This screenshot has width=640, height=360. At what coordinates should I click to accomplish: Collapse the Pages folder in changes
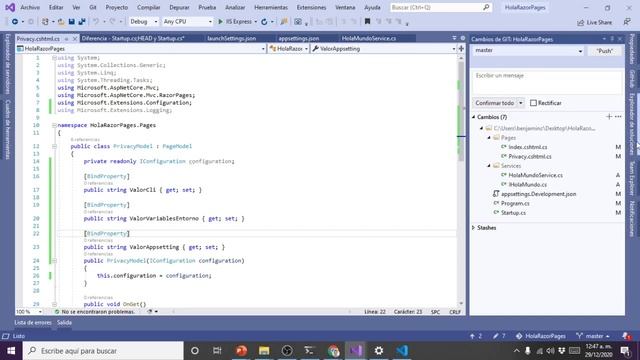tap(489, 138)
